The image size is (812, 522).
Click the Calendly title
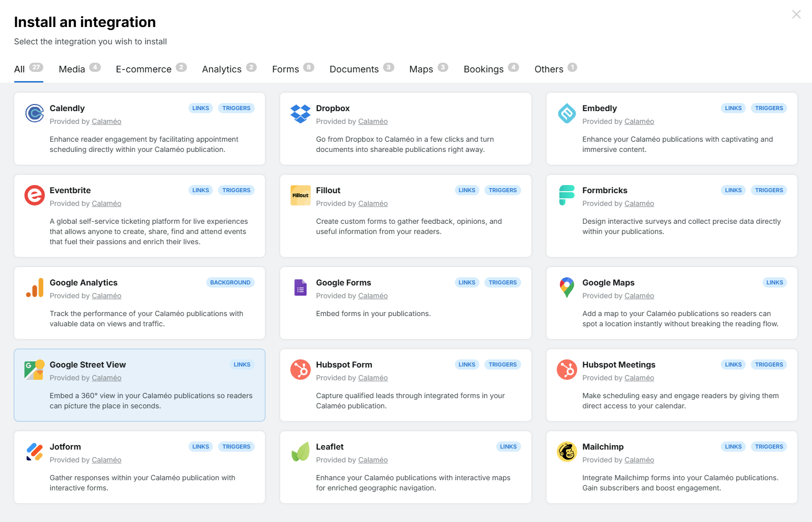coord(67,108)
